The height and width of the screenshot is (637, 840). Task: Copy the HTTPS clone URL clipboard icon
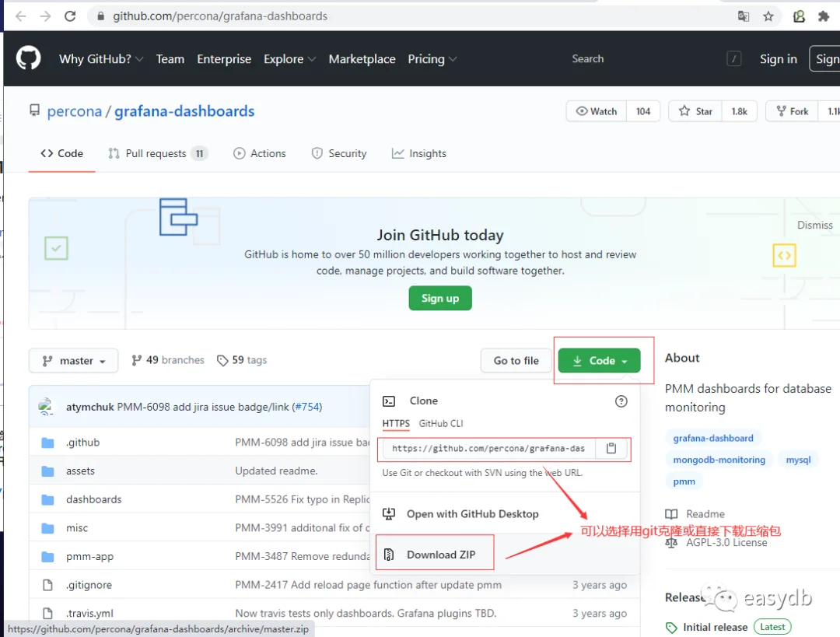pyautogui.click(x=611, y=449)
